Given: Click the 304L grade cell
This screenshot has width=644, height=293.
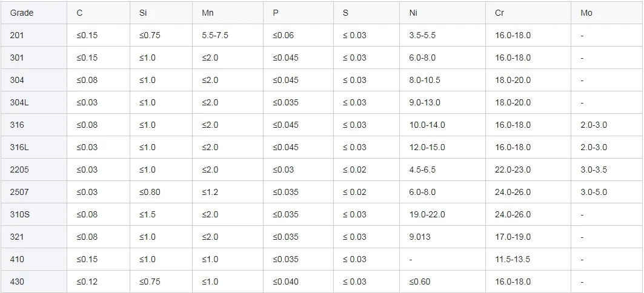Looking at the screenshot, I should point(19,102).
